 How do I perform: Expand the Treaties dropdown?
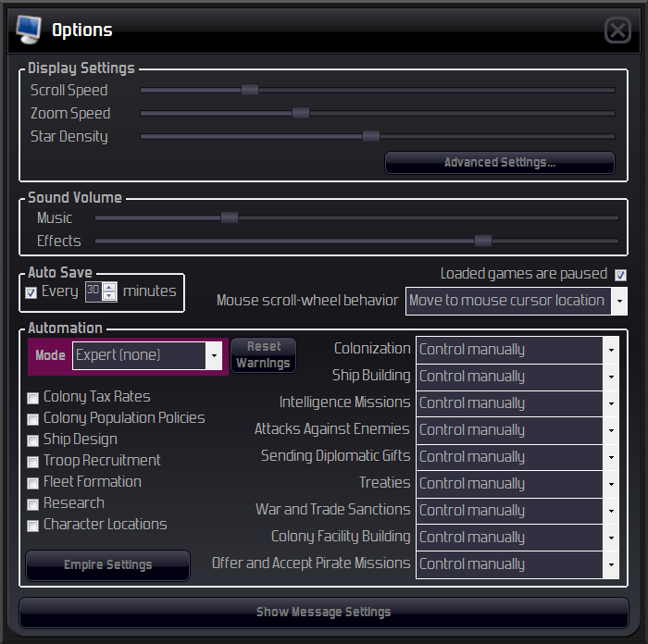517,484
